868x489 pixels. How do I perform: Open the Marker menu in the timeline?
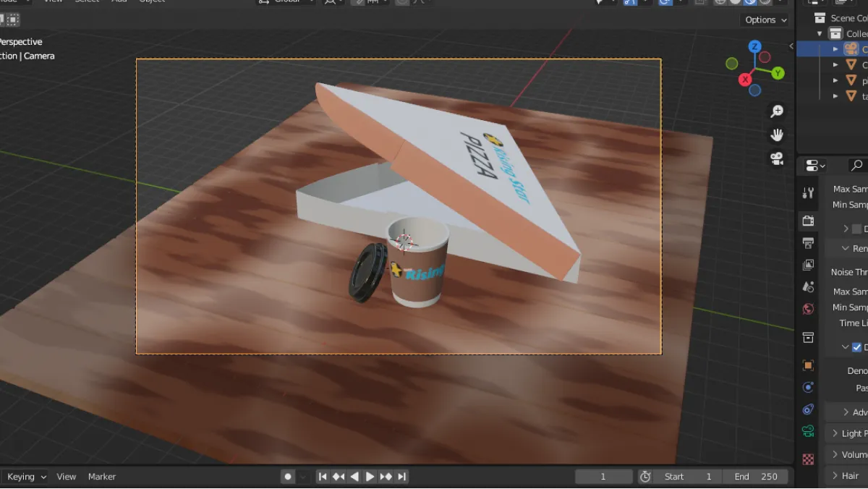point(102,477)
